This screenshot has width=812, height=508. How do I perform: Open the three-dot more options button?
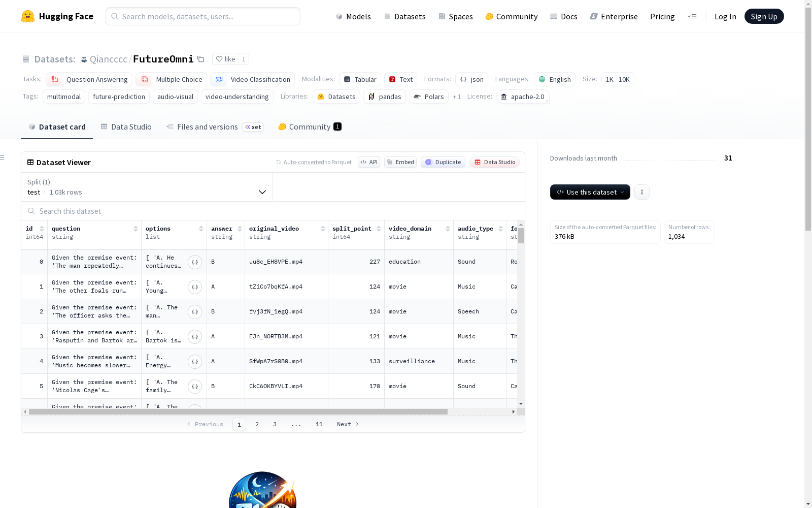coord(642,192)
